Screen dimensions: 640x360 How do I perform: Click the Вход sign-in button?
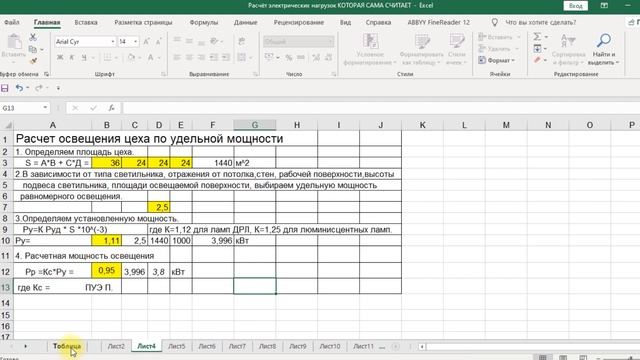pos(576,6)
